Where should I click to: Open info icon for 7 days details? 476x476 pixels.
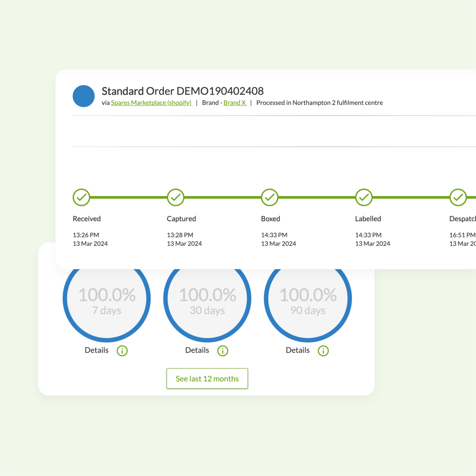click(122, 351)
